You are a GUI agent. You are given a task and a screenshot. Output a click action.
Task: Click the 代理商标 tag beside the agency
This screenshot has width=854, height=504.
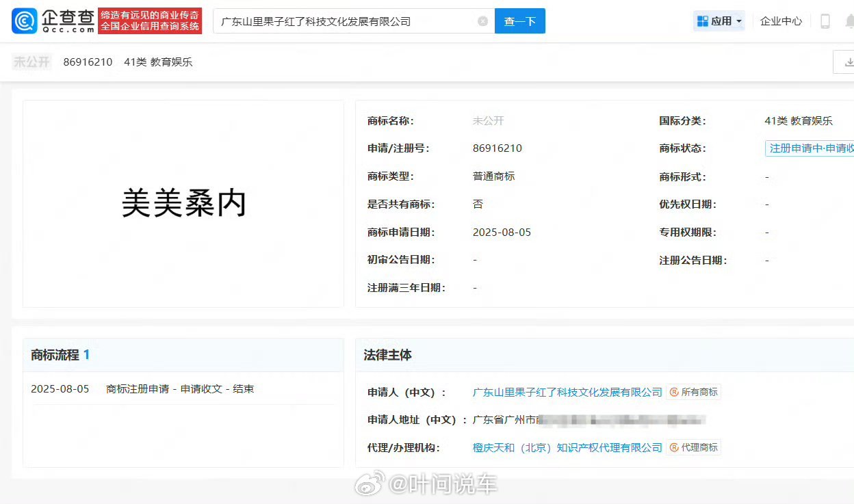point(694,448)
